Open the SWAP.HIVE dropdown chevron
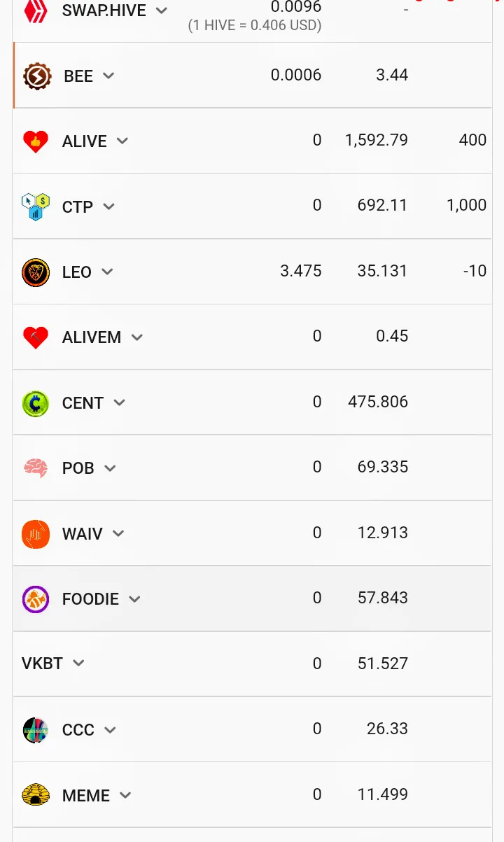 [x=162, y=10]
